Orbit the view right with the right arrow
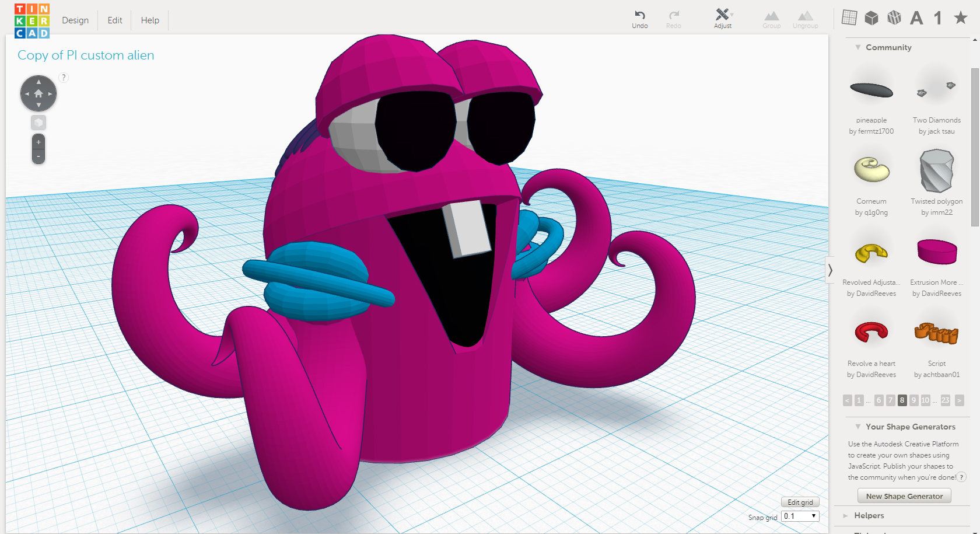The width and height of the screenshot is (980, 534). (x=50, y=93)
